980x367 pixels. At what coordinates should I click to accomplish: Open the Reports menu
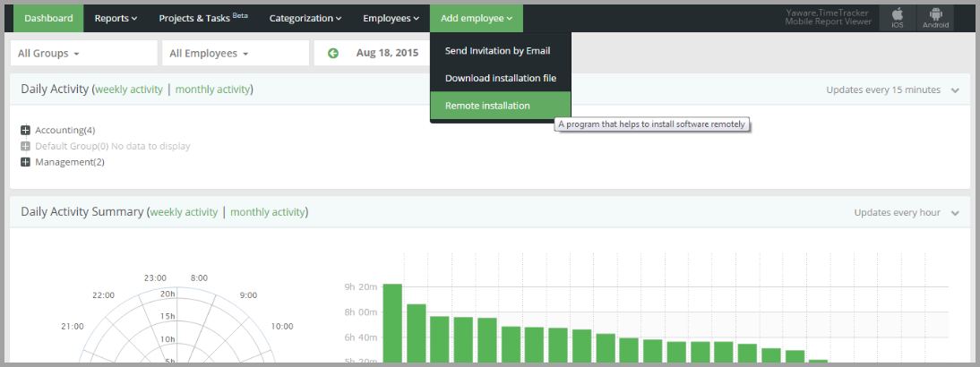(116, 18)
